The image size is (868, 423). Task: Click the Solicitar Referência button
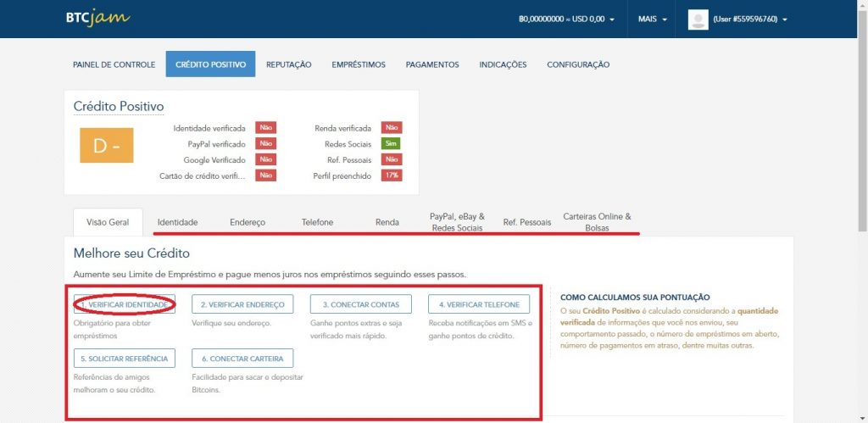(x=125, y=358)
